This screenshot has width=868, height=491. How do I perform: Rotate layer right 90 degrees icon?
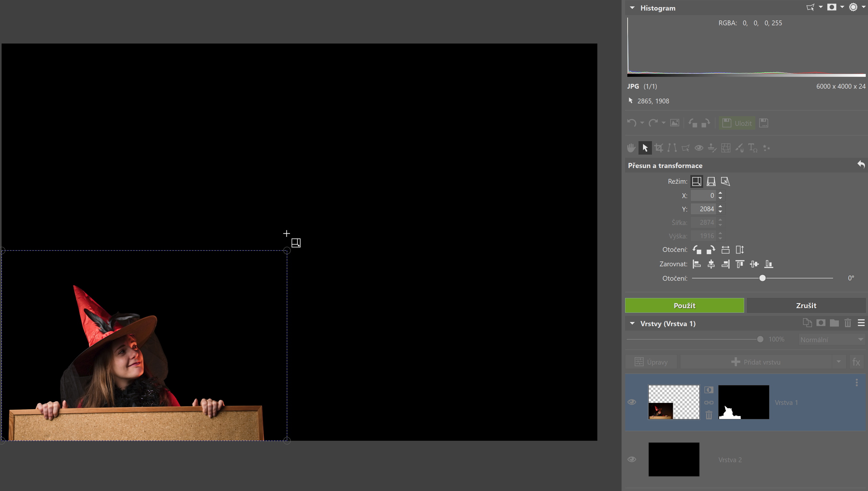pos(711,250)
